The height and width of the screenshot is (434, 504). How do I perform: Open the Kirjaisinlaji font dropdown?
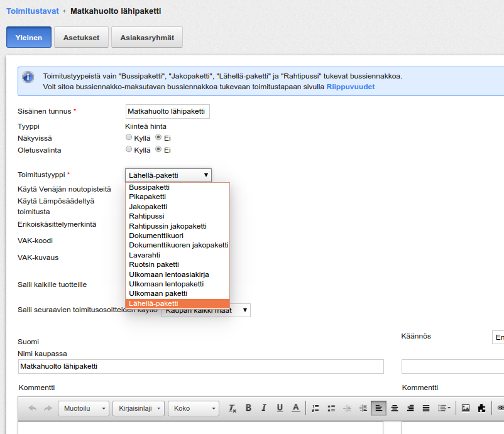138,409
